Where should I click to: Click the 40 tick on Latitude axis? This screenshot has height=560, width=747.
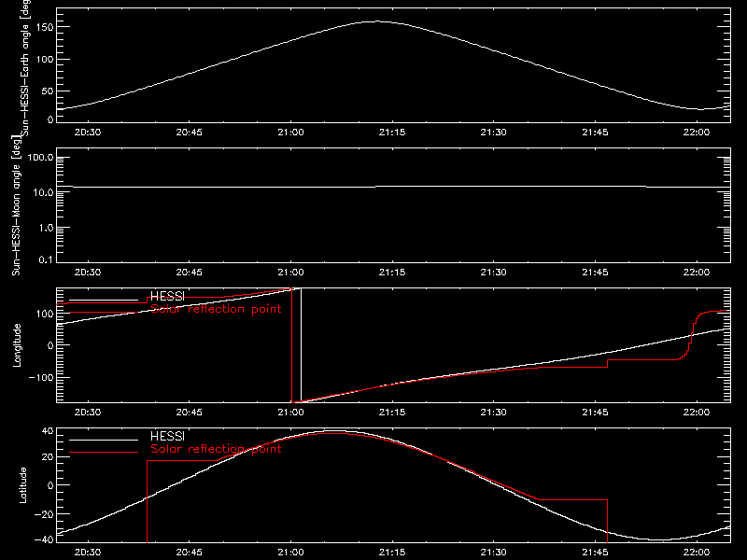(49, 431)
